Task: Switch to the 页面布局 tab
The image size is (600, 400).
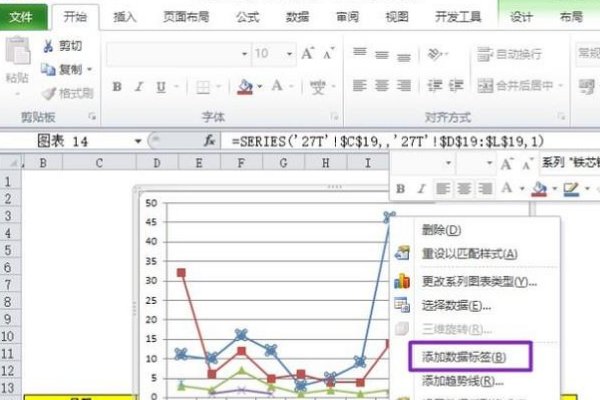Action: (186, 17)
